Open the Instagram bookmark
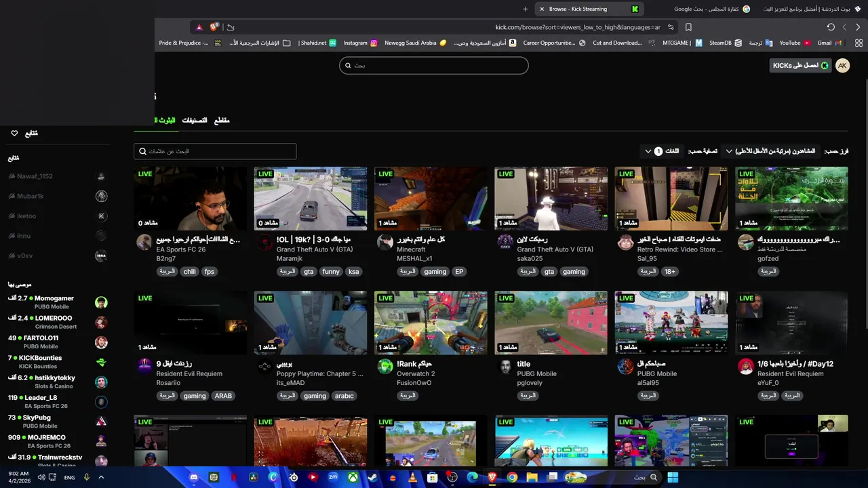This screenshot has height=488, width=868. [360, 43]
